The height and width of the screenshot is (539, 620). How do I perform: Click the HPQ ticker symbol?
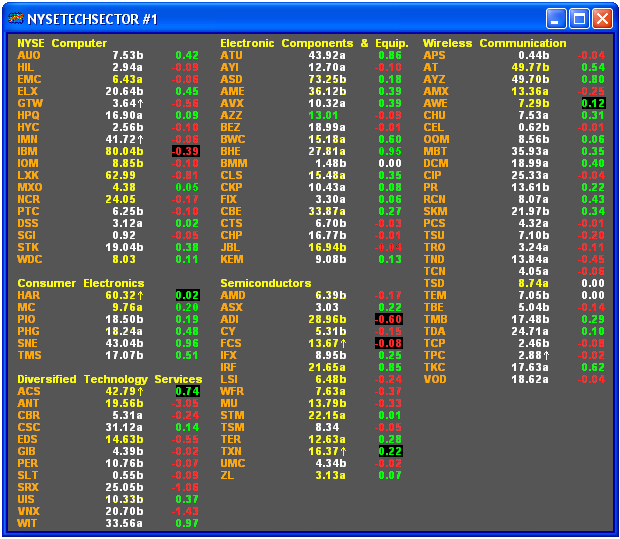[28, 115]
